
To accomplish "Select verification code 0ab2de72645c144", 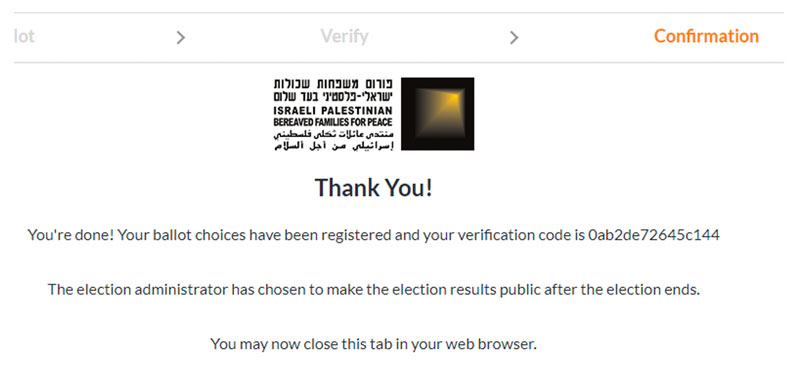I will [654, 235].
